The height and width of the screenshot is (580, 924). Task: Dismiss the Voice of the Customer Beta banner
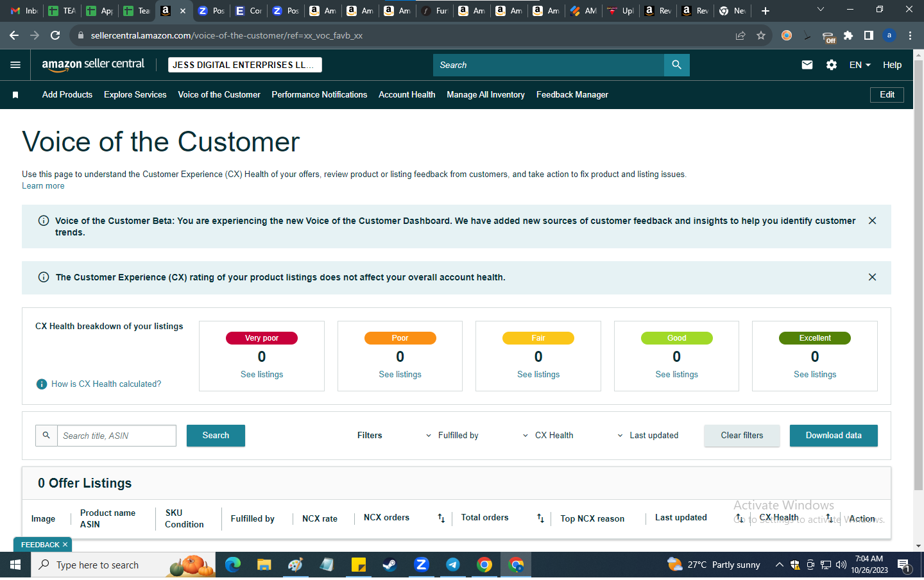[x=872, y=221]
